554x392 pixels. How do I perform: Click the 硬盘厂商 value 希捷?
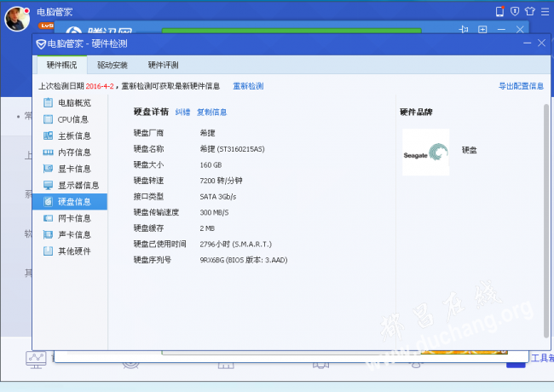coord(207,133)
